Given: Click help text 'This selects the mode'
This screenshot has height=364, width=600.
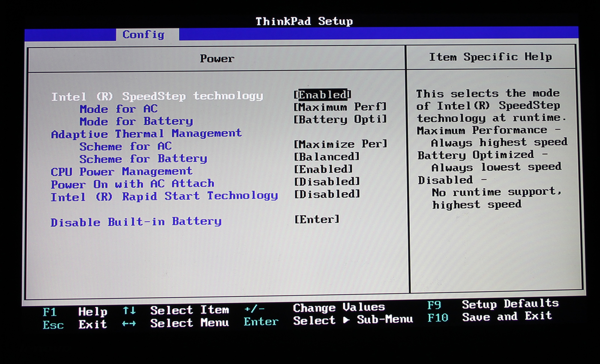Looking at the screenshot, I should pyautogui.click(x=488, y=93).
